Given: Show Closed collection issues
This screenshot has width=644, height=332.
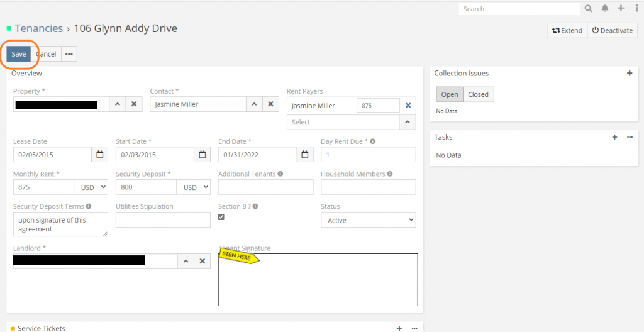Looking at the screenshot, I should (x=478, y=94).
